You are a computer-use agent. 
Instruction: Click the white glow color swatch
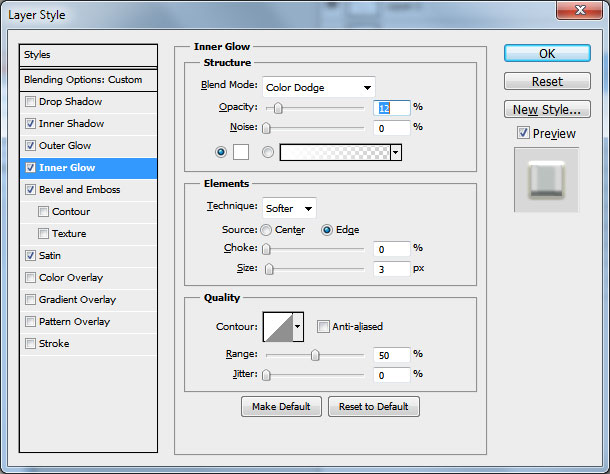[241, 152]
